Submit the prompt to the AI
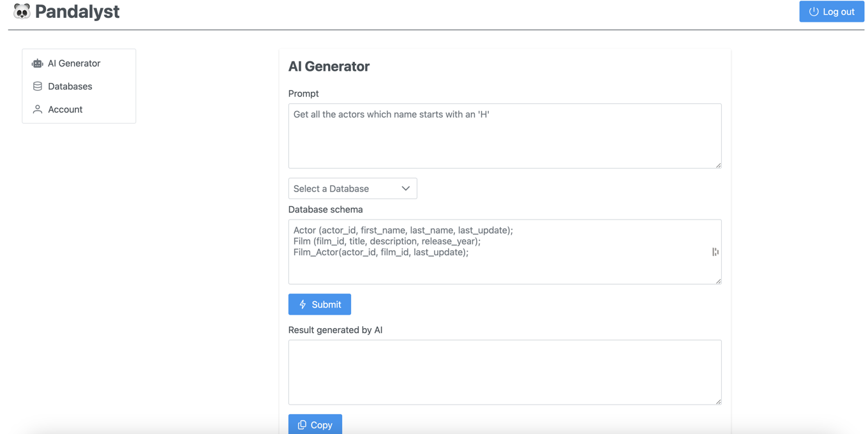The image size is (868, 434). (x=320, y=304)
